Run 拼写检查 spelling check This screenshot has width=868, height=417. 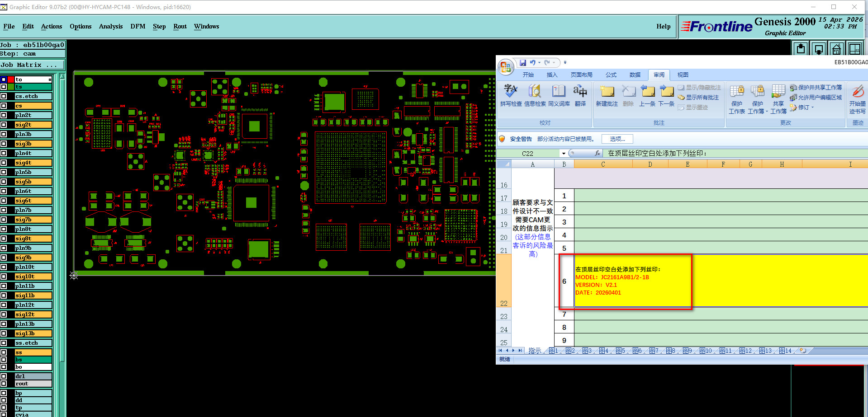click(x=511, y=95)
